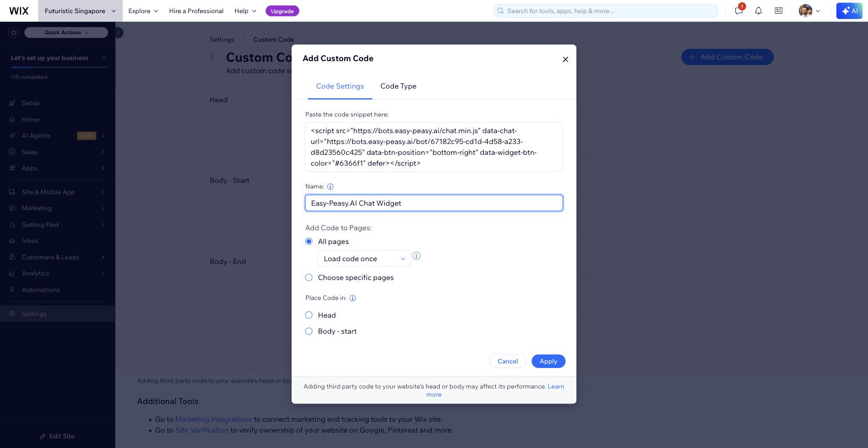
Task: Open the Site Verification link
Action: 202,430
